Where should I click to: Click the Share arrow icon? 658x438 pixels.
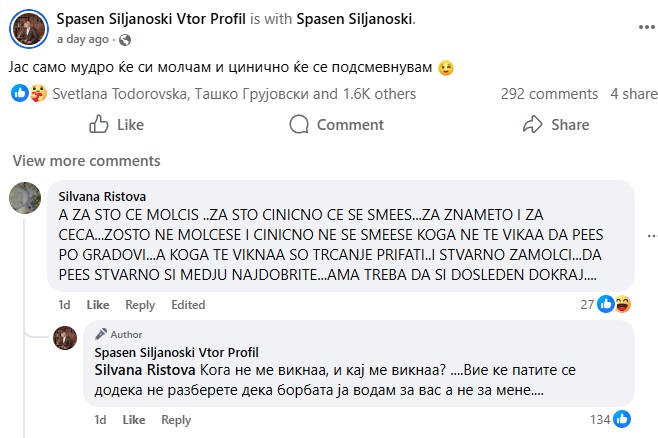coord(532,125)
